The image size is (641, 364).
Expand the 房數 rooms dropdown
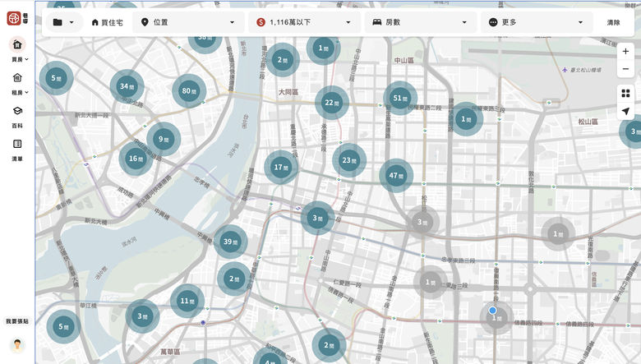(420, 22)
